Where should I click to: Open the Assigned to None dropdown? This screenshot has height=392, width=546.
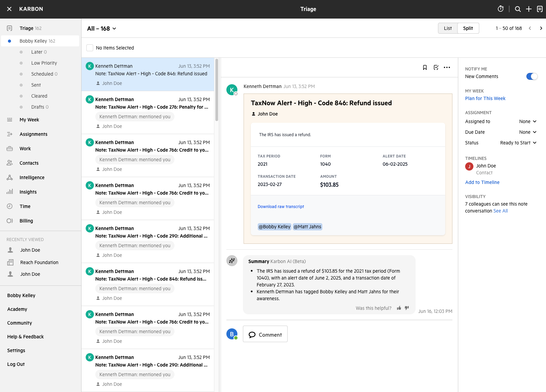tap(528, 121)
